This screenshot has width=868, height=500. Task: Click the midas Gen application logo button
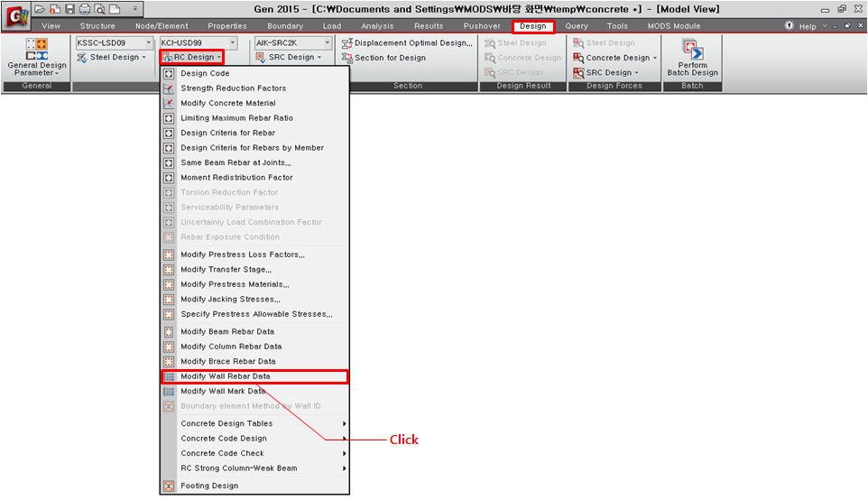16,16
